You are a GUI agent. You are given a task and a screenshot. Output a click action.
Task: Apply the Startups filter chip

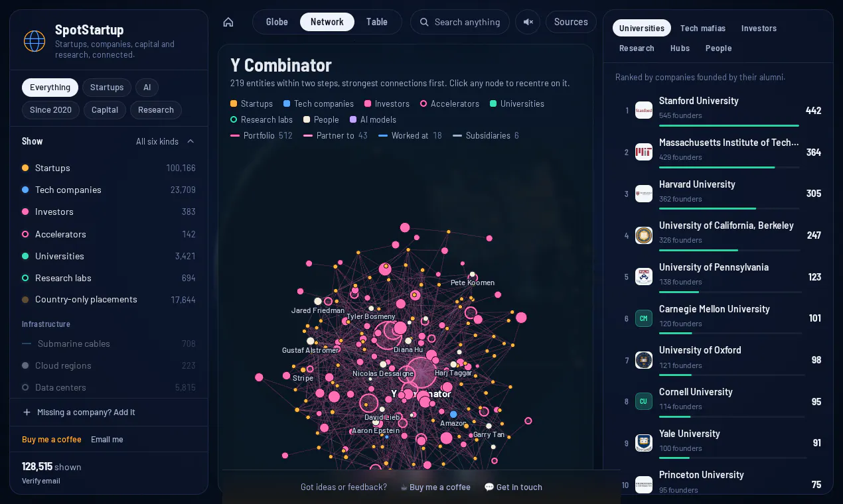click(x=107, y=88)
